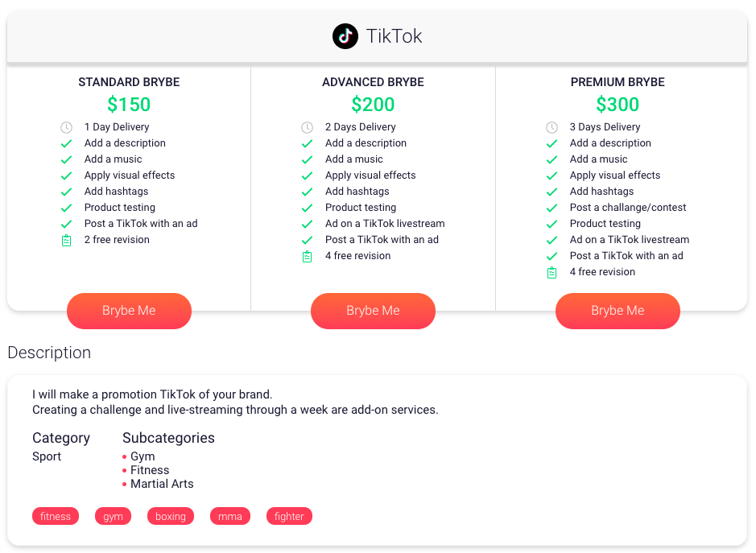Select the fitness tag

click(56, 516)
